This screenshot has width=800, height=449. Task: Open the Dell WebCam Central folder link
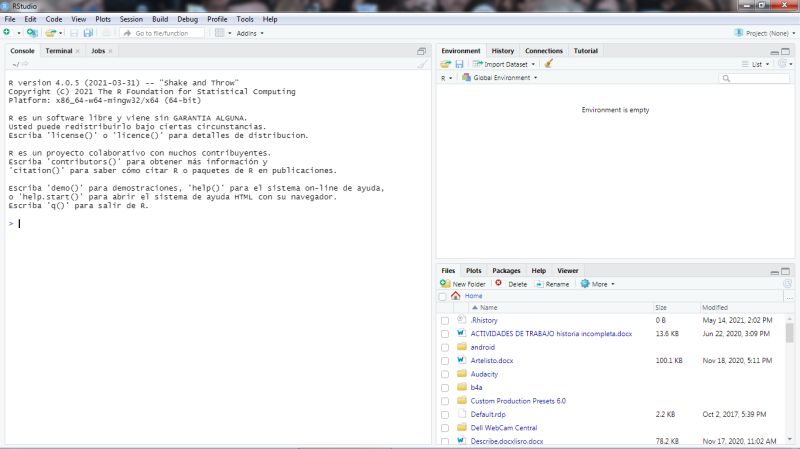(x=504, y=428)
